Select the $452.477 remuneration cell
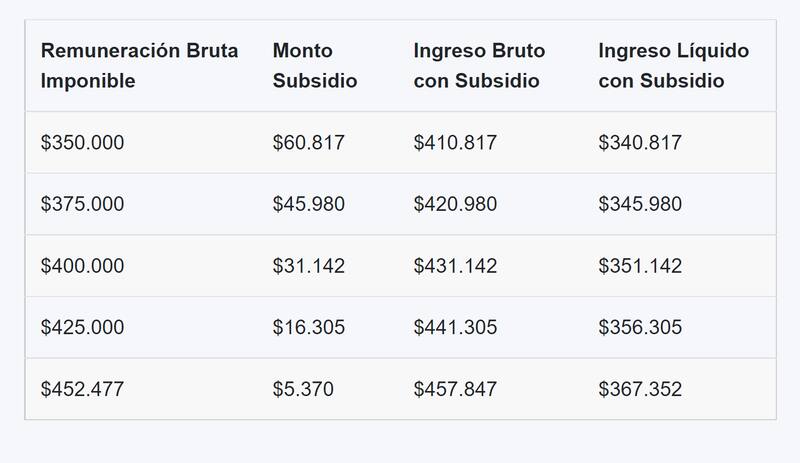This screenshot has height=463, width=800. click(82, 389)
